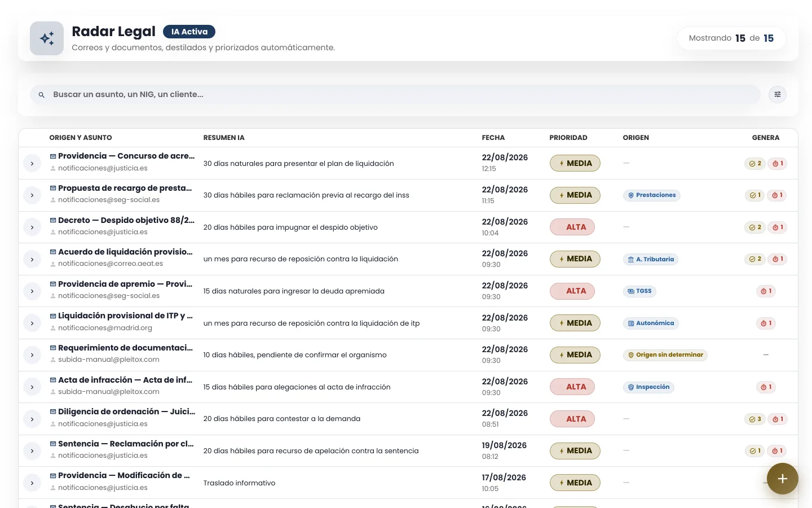Image resolution: width=812 pixels, height=508 pixels.
Task: Click the Autonómica origin tag
Action: (x=651, y=323)
